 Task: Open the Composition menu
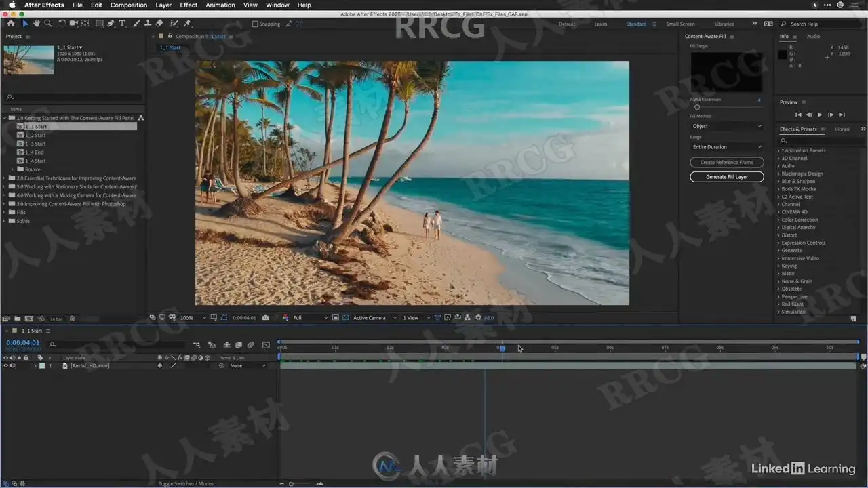click(x=128, y=5)
